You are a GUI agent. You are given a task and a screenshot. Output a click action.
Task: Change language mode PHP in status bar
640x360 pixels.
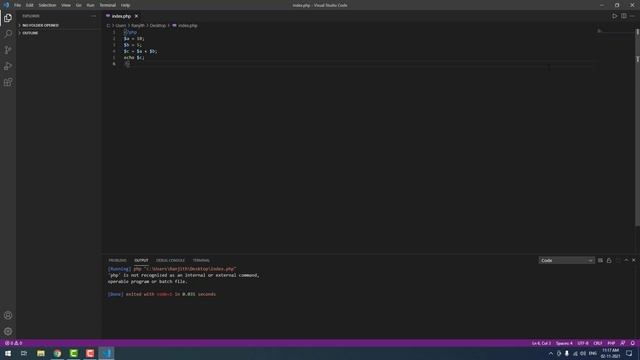pos(611,343)
